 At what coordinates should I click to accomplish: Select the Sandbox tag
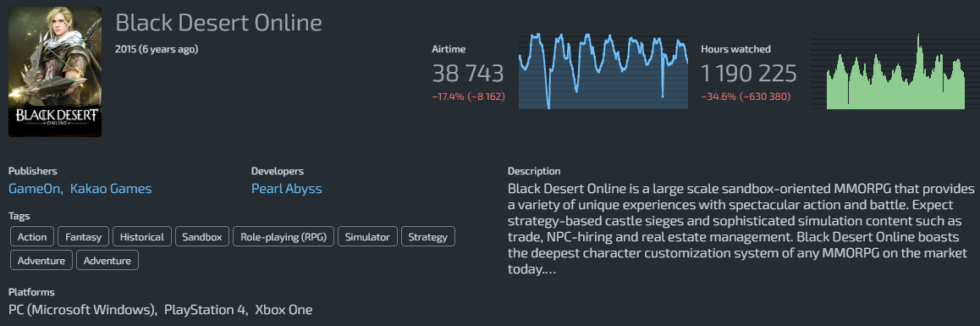coord(202,237)
